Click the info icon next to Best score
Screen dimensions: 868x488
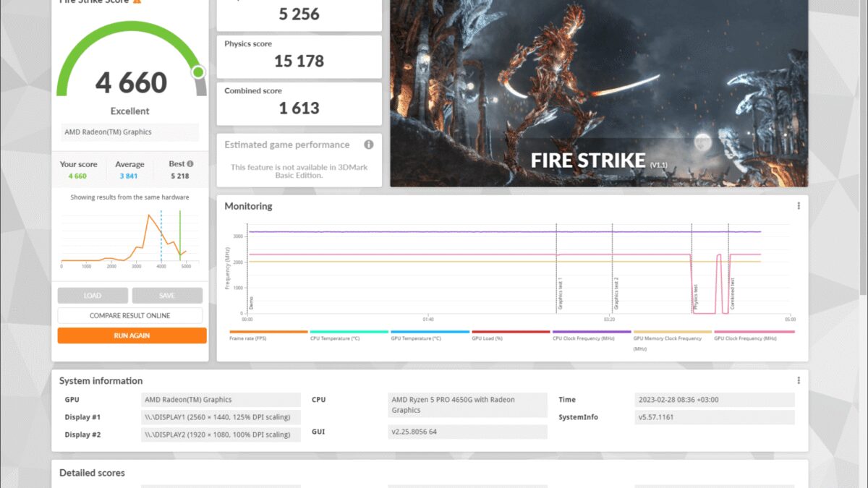click(x=191, y=164)
